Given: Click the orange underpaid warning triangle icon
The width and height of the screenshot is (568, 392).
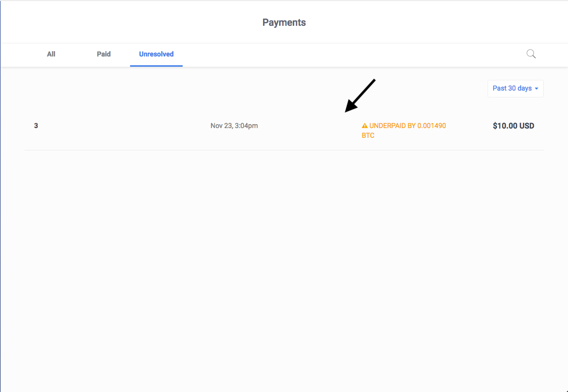Looking at the screenshot, I should [x=365, y=126].
